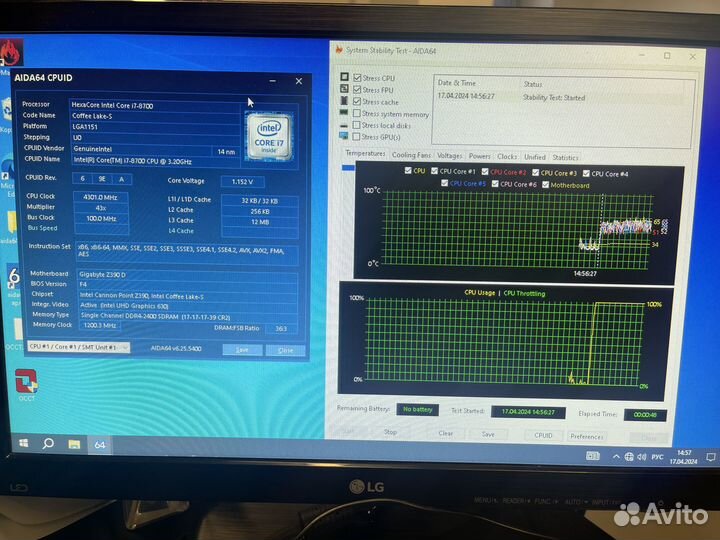Image resolution: width=720 pixels, height=540 pixels.
Task: Click the network globe tray icon
Action: pyautogui.click(x=629, y=456)
